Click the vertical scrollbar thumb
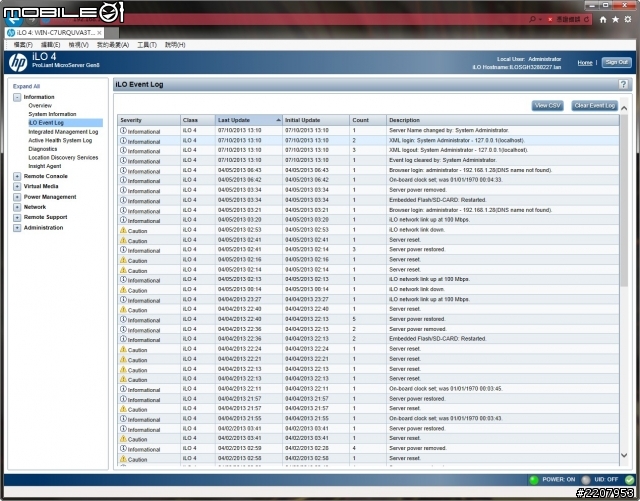This screenshot has width=640, height=501. coord(624,200)
